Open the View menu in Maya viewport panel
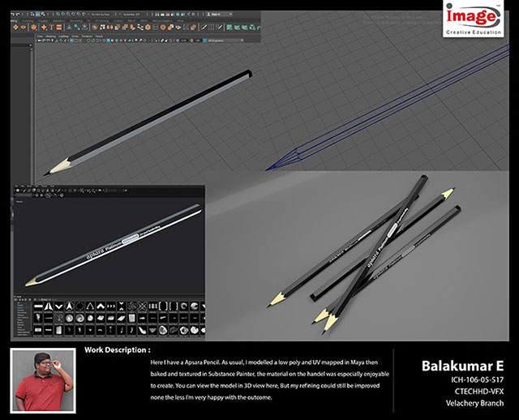 40,36
